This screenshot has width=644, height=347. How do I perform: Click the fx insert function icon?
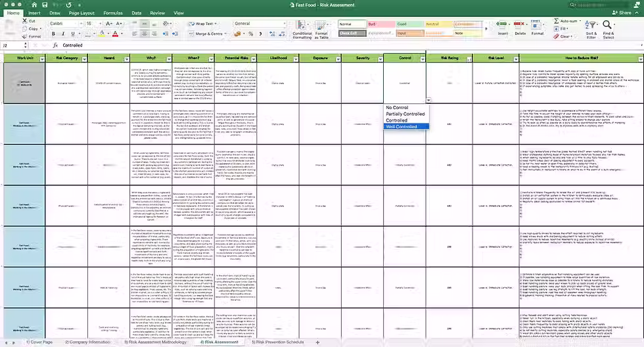coord(55,45)
